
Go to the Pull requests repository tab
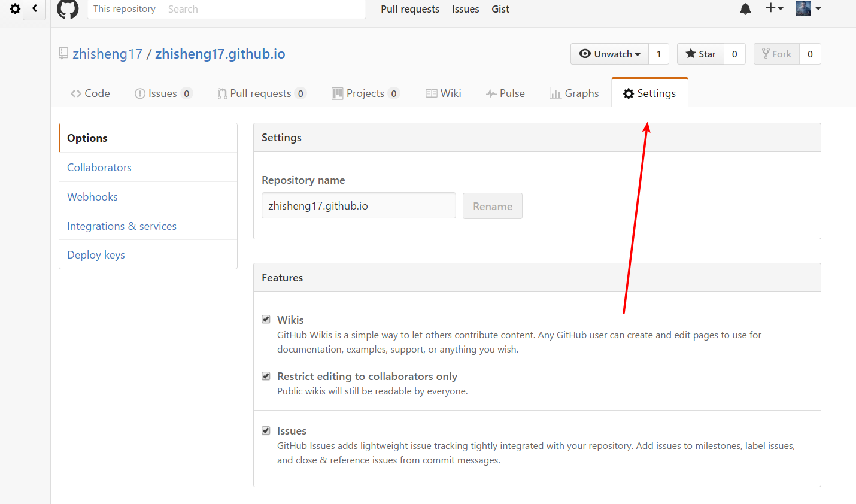(262, 93)
